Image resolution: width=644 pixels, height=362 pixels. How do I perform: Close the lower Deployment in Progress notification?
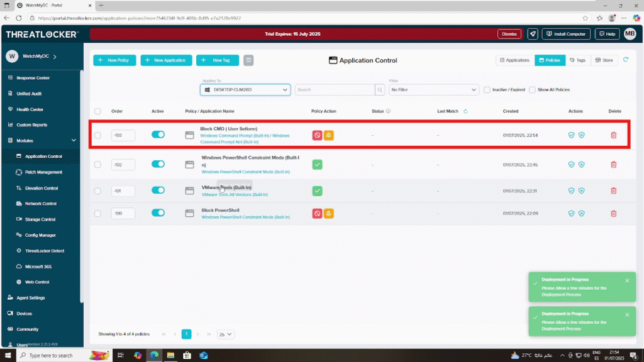[627, 315]
